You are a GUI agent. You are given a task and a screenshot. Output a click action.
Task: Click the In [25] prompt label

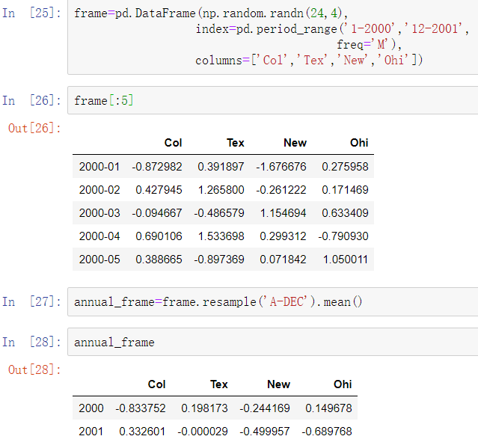pyautogui.click(x=31, y=13)
